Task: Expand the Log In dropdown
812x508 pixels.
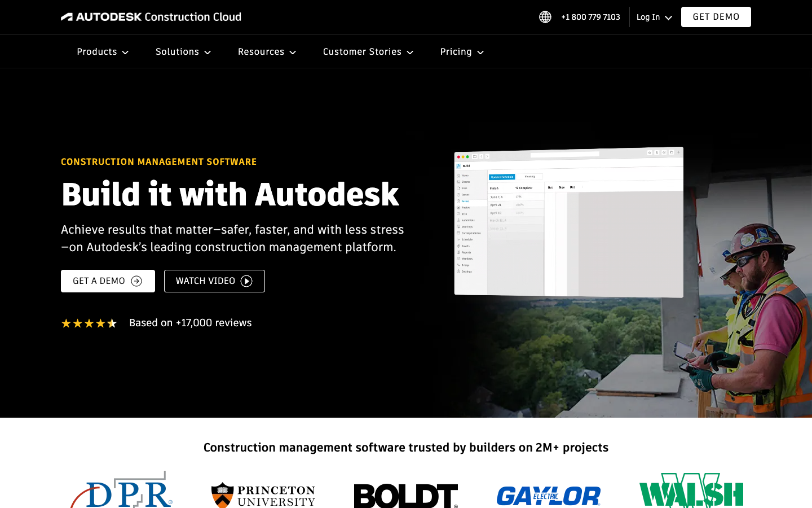Action: click(x=653, y=17)
